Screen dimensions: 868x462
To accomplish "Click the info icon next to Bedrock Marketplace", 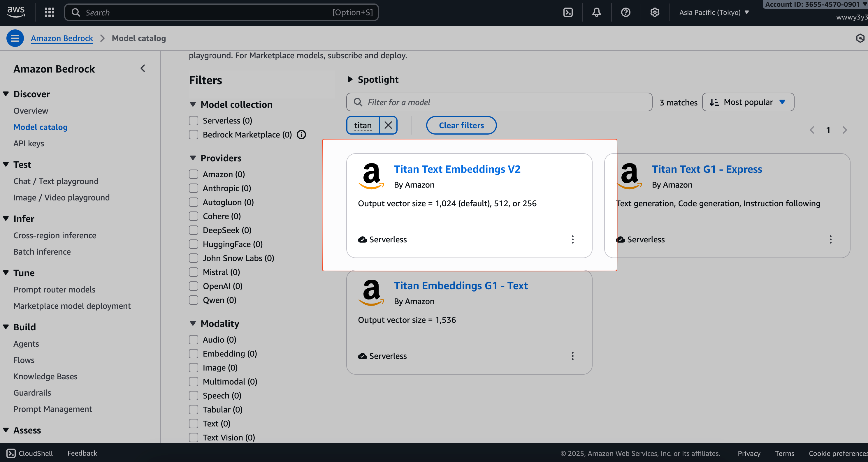I will pos(301,134).
